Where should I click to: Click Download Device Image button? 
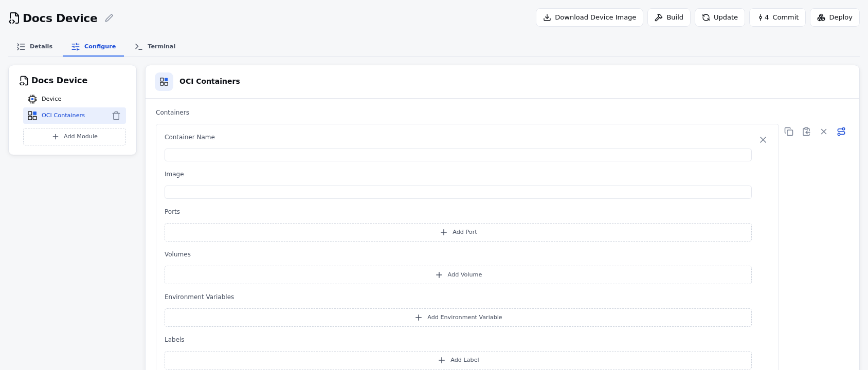[x=589, y=17]
